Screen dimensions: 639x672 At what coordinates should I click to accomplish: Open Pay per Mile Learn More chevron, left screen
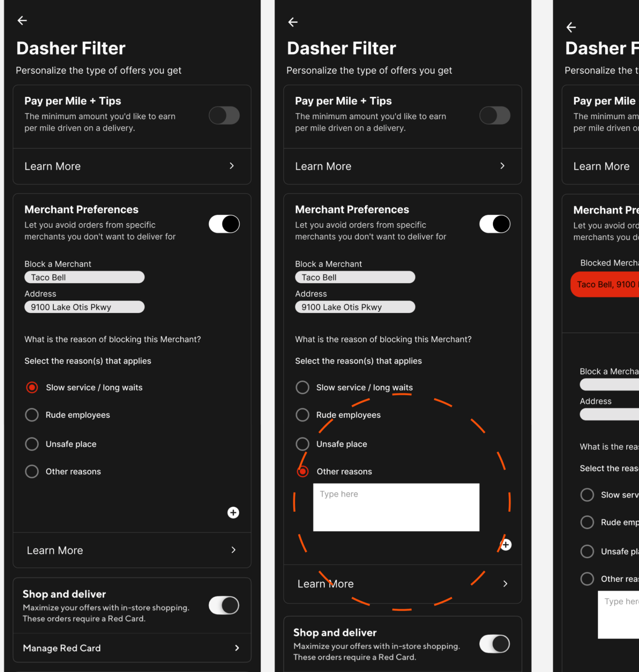tap(232, 166)
